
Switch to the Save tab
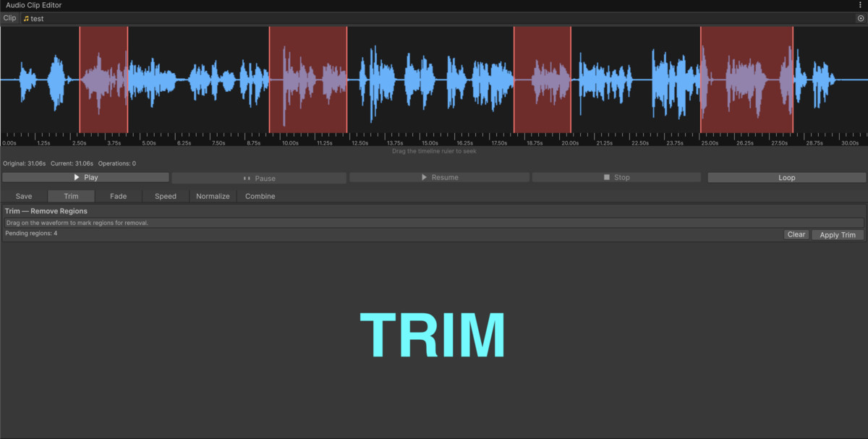pos(24,196)
